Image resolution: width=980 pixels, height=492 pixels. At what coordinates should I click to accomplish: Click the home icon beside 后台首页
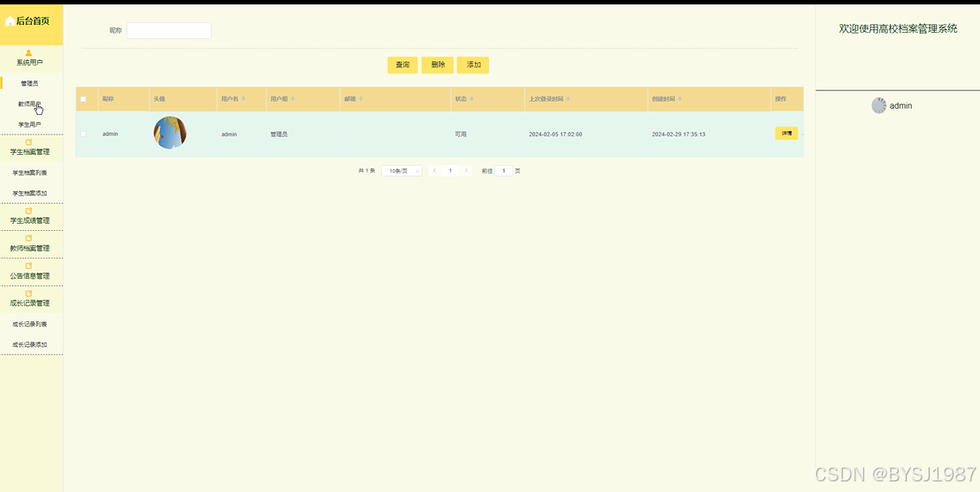pyautogui.click(x=10, y=21)
